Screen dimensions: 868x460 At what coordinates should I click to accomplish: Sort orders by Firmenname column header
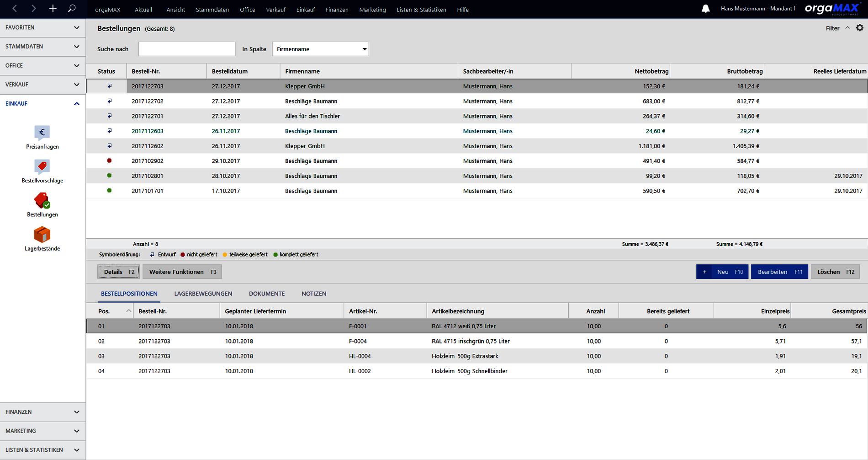click(369, 71)
